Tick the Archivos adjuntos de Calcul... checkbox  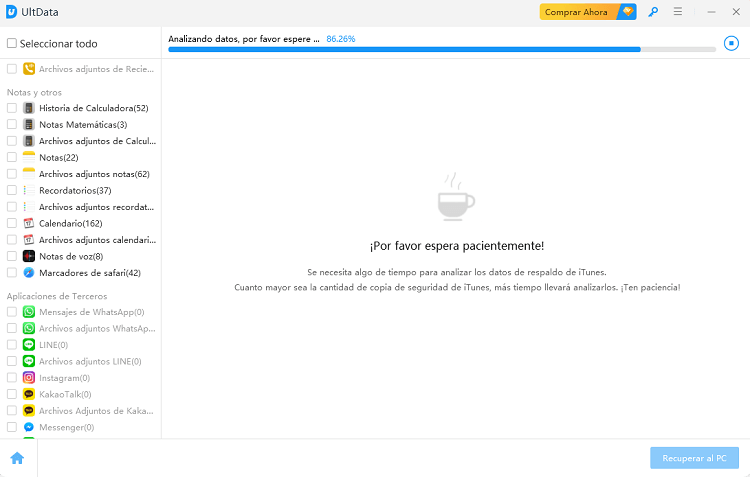(x=12, y=141)
